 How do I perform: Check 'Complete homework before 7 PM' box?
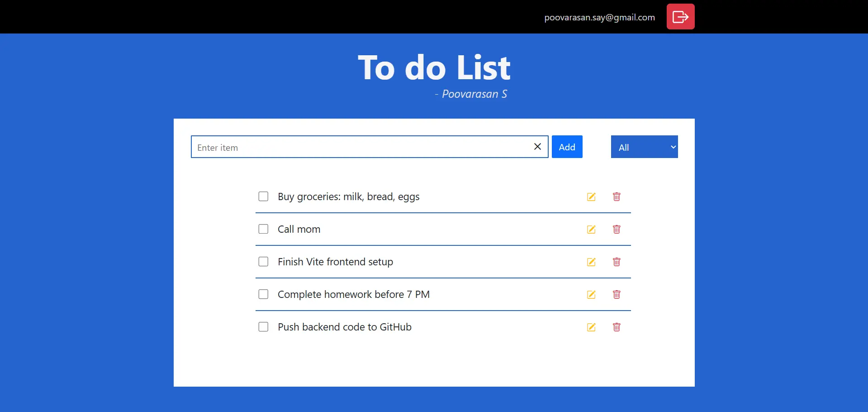click(263, 294)
